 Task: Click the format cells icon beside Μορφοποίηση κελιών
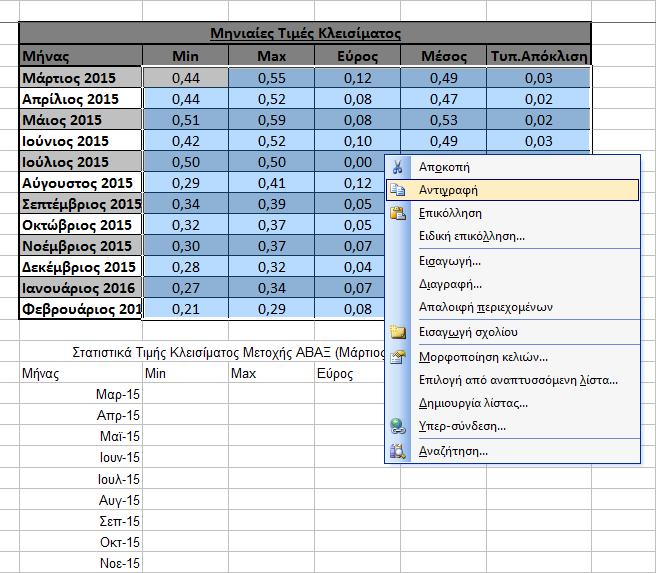[398, 357]
